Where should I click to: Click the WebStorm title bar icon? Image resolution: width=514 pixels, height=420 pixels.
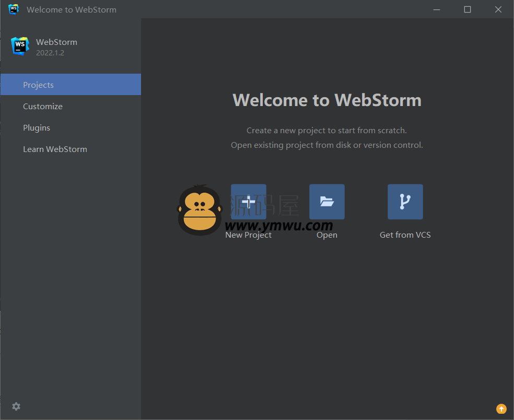click(14, 9)
